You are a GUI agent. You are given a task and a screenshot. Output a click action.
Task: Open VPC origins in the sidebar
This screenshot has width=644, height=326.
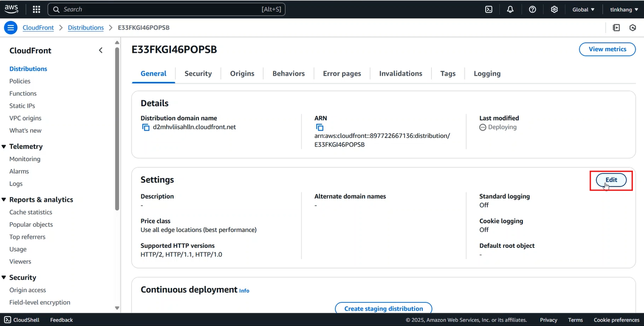click(25, 118)
